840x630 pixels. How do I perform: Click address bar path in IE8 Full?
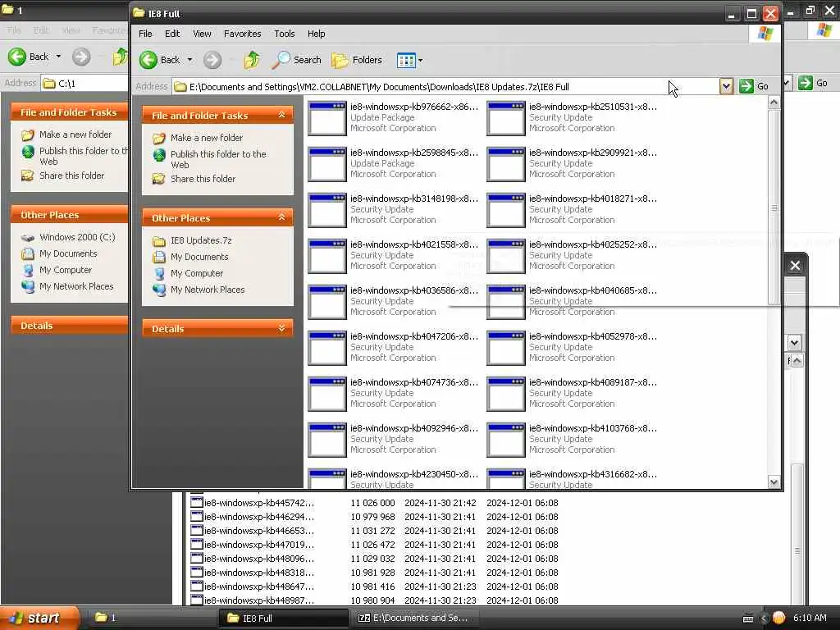coord(445,87)
